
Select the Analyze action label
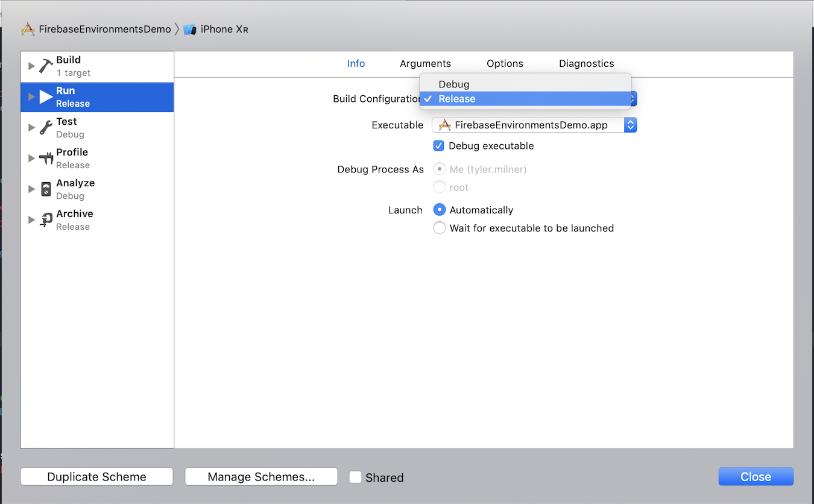click(75, 183)
